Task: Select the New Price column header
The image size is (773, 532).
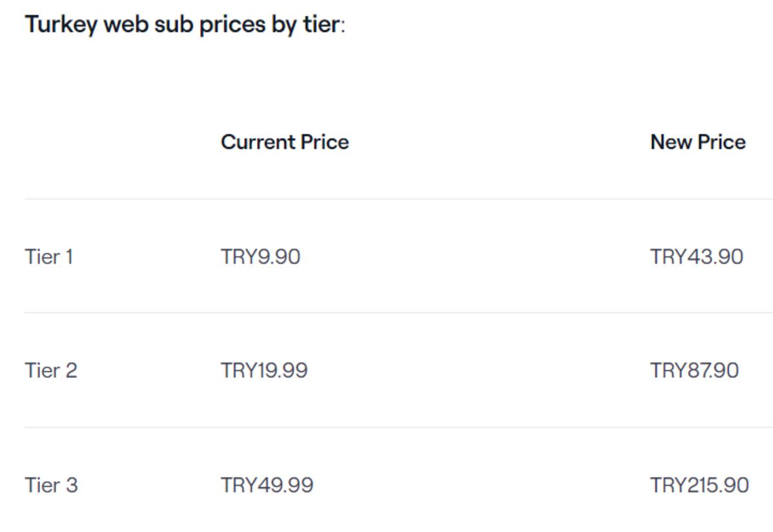Action: pos(698,142)
